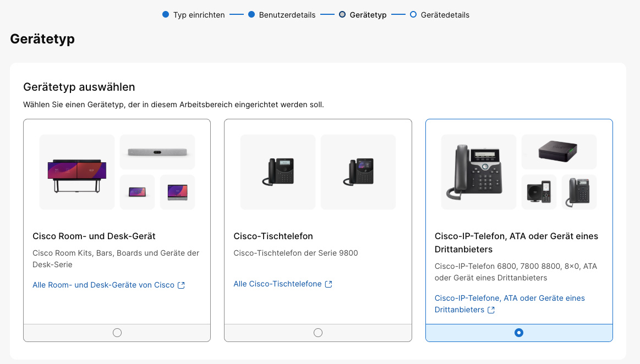Open the Cisco-IP-Telefone, ATA oder Geräte eines Drittanbieters link
The height and width of the screenshot is (364, 640).
coord(510,304)
